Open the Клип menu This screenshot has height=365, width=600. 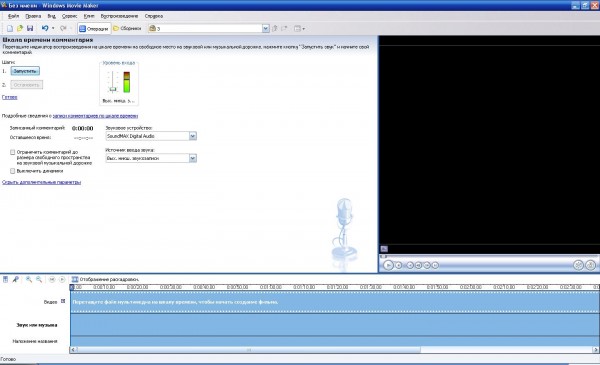click(89, 16)
